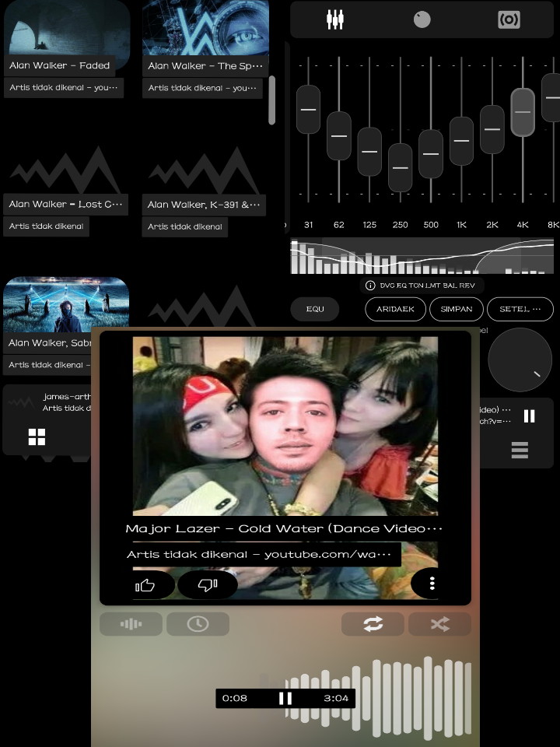560x747 pixels.
Task: Click the library list scrollbar
Action: (x=272, y=100)
